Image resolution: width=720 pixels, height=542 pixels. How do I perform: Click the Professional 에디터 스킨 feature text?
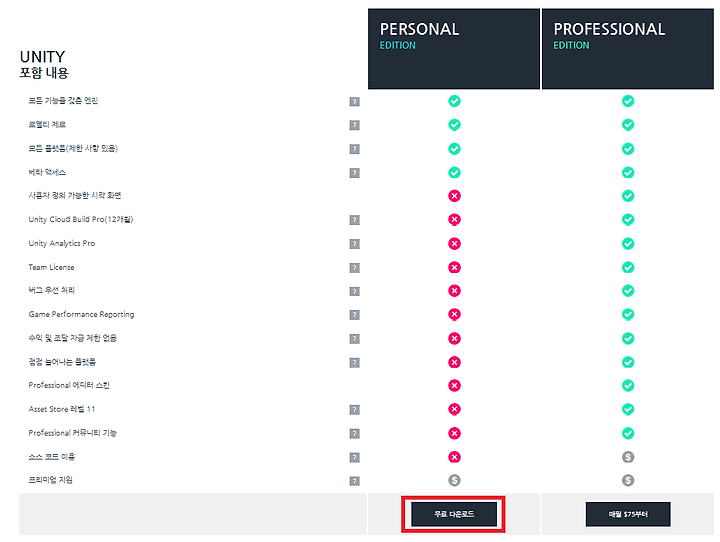point(69,385)
